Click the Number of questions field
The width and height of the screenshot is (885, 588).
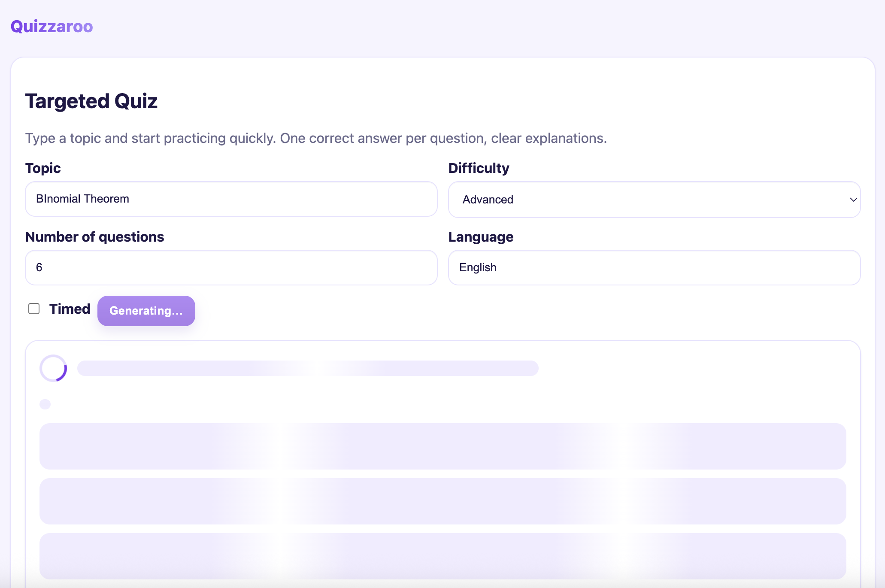(x=231, y=267)
